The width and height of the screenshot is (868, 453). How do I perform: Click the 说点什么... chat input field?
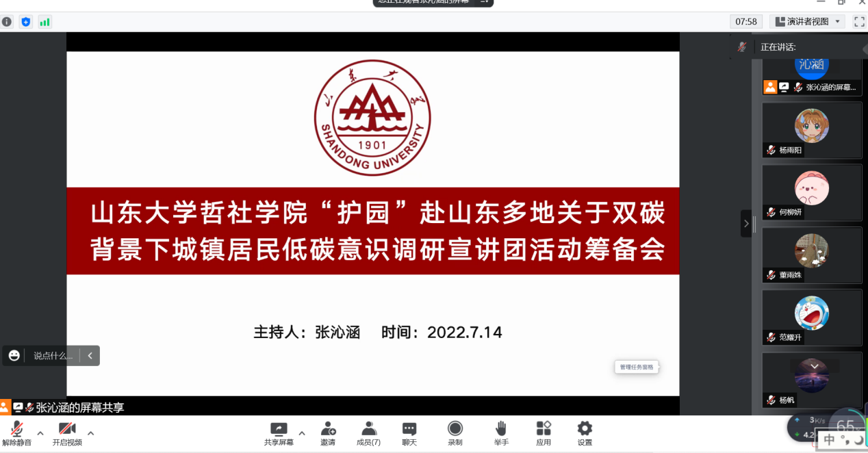click(x=53, y=356)
